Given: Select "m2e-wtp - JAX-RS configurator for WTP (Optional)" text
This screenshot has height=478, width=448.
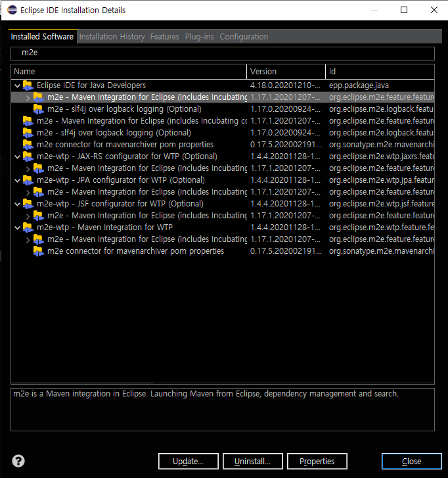Looking at the screenshot, I should tap(127, 156).
